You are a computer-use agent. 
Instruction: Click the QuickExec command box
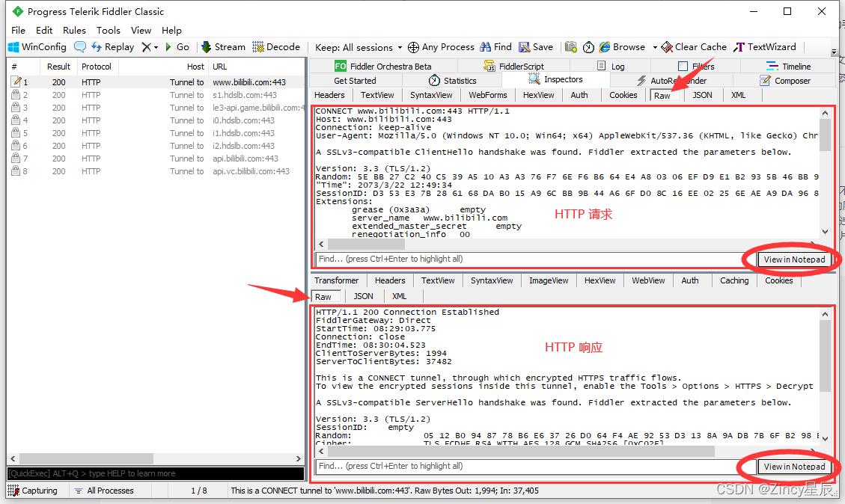click(x=155, y=473)
